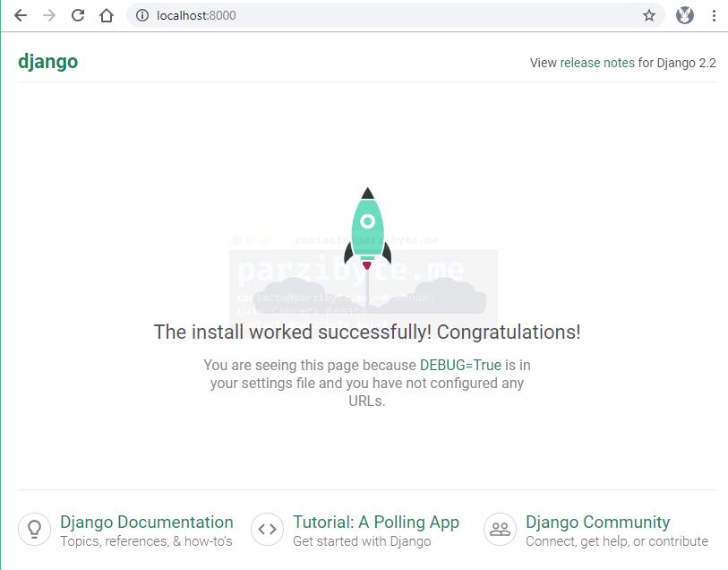Bookmark this page with the star icon
The height and width of the screenshot is (570, 728).
click(648, 16)
